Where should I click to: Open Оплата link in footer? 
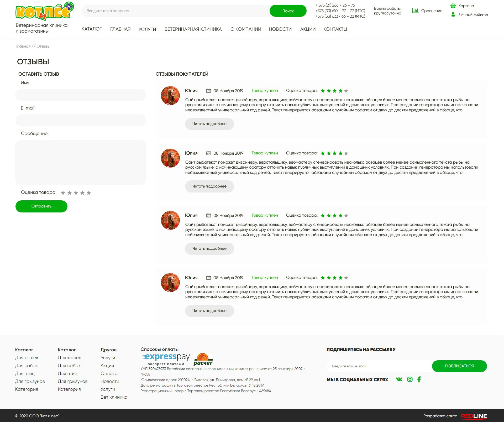[109, 373]
